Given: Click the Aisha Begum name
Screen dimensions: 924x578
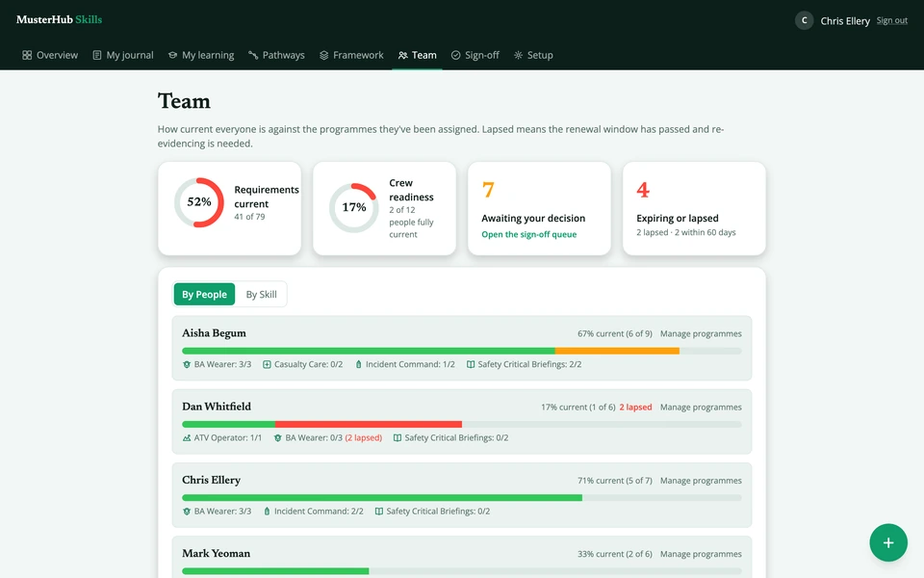Looking at the screenshot, I should [x=214, y=333].
